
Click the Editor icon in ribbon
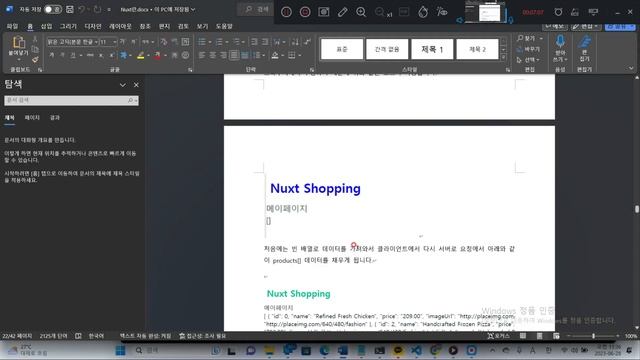coord(584,41)
